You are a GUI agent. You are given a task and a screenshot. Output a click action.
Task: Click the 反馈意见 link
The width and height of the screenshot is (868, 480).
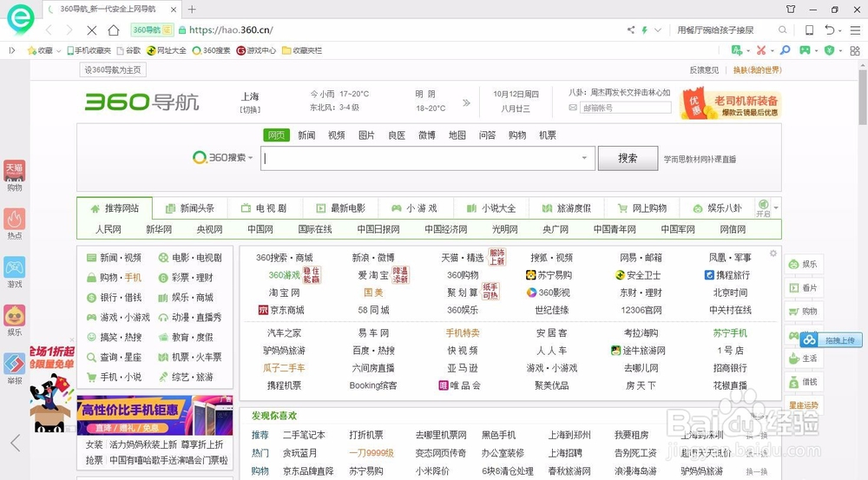(x=704, y=69)
